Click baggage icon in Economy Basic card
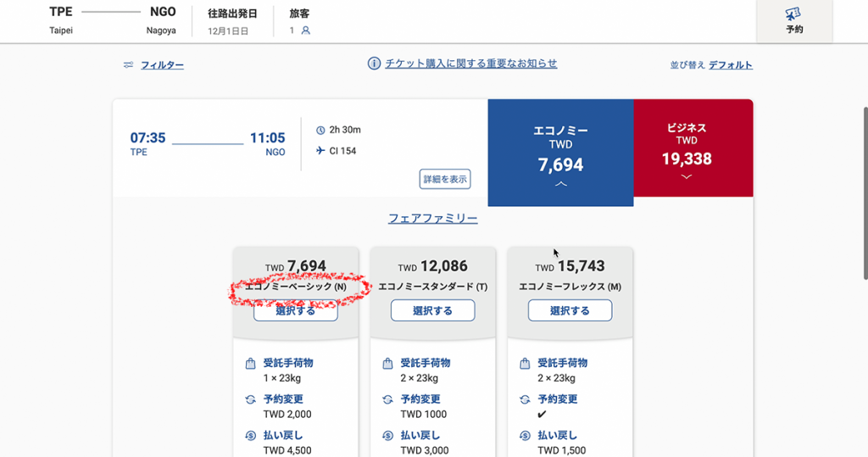Image resolution: width=868 pixels, height=457 pixels. tap(250, 363)
